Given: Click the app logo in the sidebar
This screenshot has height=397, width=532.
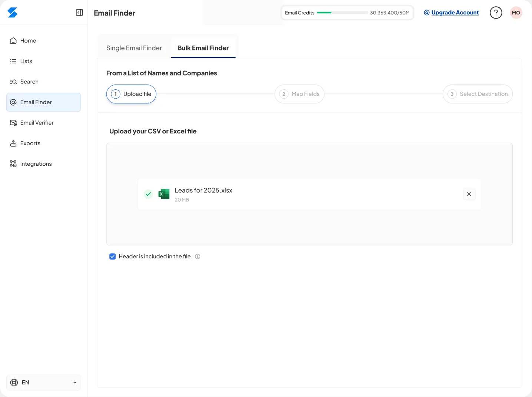Looking at the screenshot, I should [x=13, y=13].
